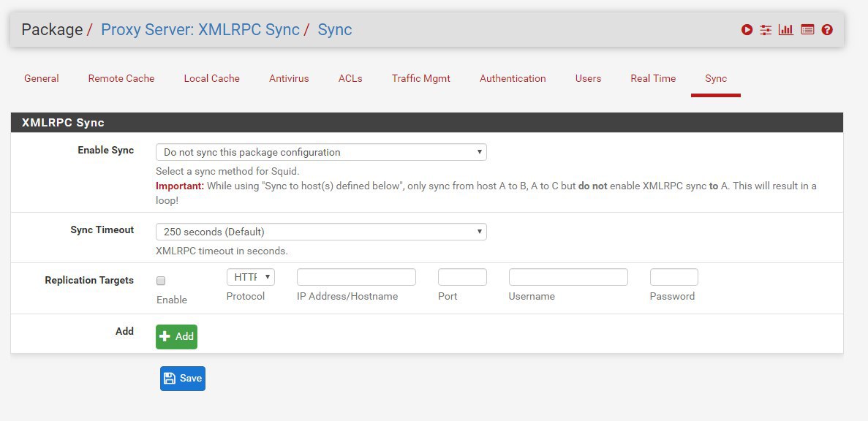
Task: Click the 'XMLRPC timeout in seconds.' text
Action: pyautogui.click(x=222, y=251)
